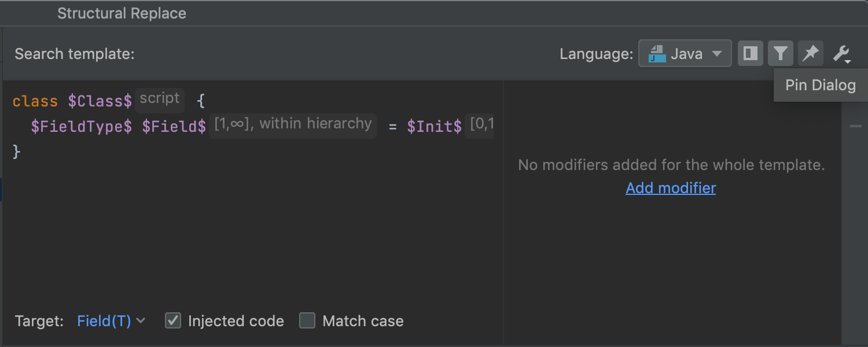Click the marker on the right scrollbar

pos(856,127)
